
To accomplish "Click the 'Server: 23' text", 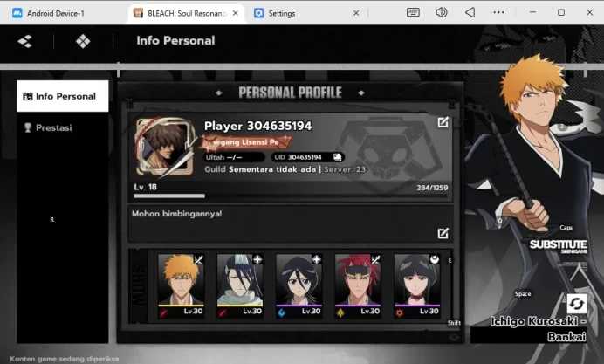I will 345,169.
